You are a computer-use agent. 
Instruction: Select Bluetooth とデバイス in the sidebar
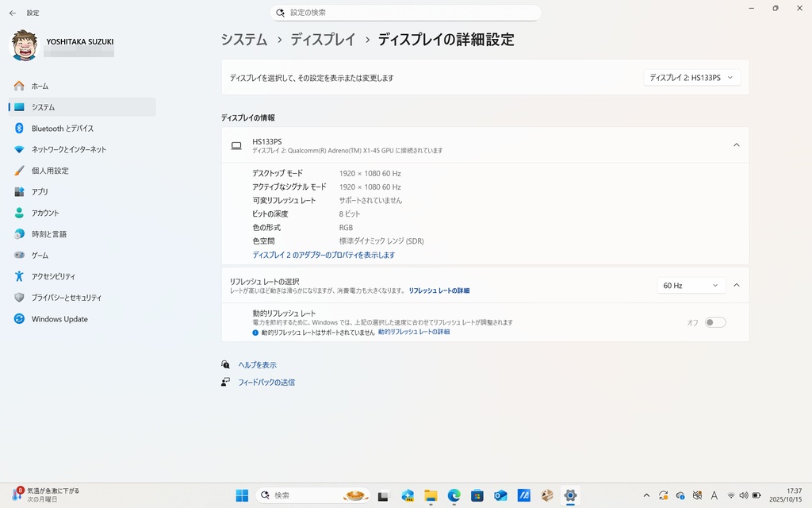62,129
